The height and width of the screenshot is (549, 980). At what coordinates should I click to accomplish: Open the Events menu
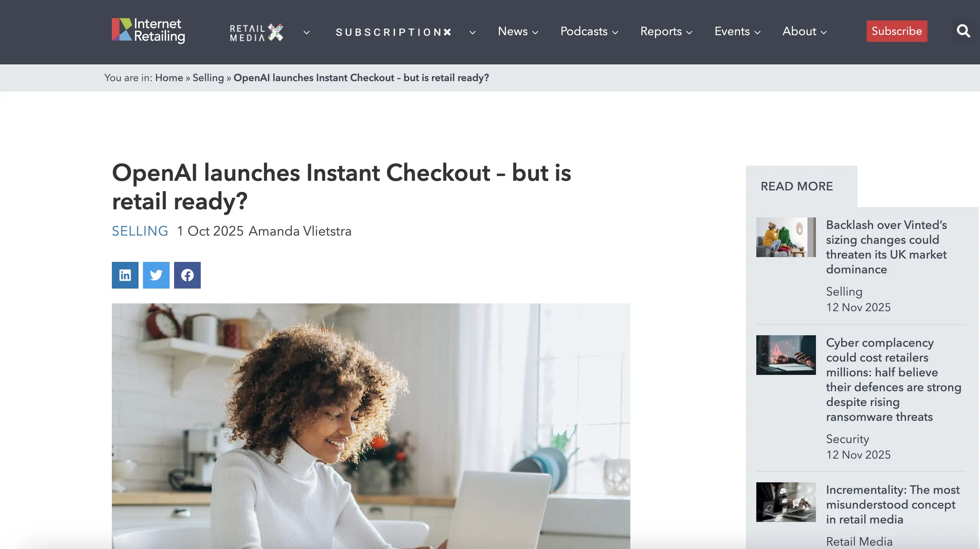pyautogui.click(x=737, y=31)
